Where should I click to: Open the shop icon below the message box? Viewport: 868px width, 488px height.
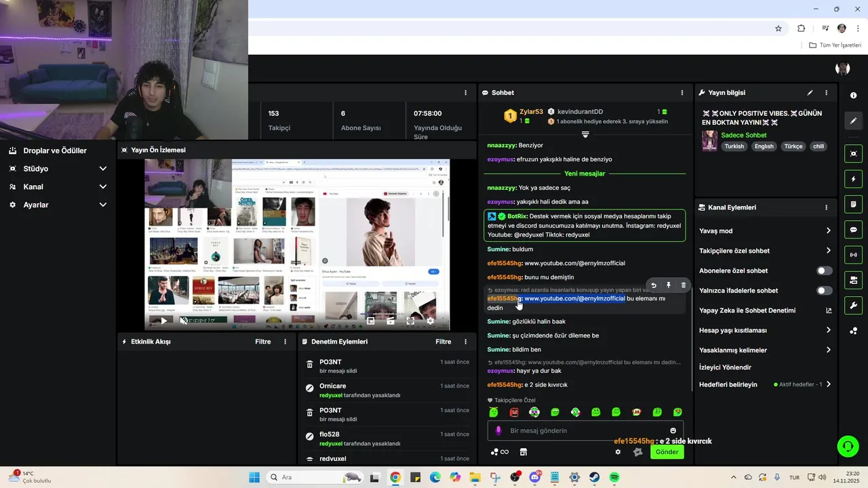click(524, 452)
